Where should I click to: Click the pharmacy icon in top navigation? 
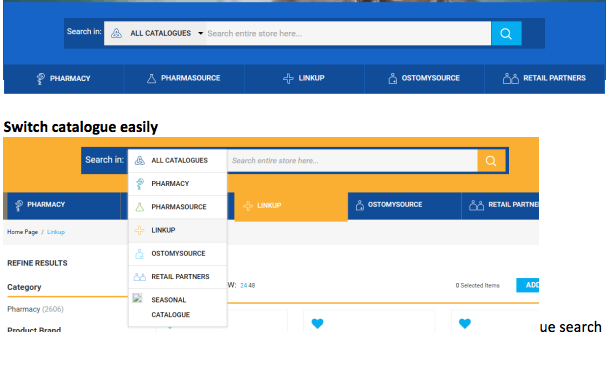pyautogui.click(x=40, y=79)
